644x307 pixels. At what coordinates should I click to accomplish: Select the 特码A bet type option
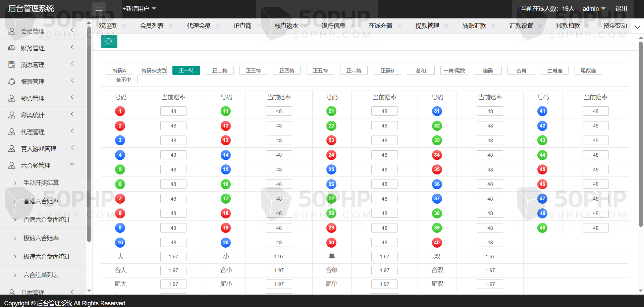(119, 70)
